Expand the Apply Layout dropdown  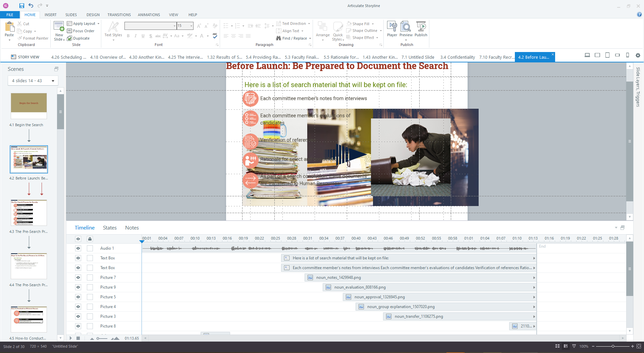pyautogui.click(x=98, y=23)
